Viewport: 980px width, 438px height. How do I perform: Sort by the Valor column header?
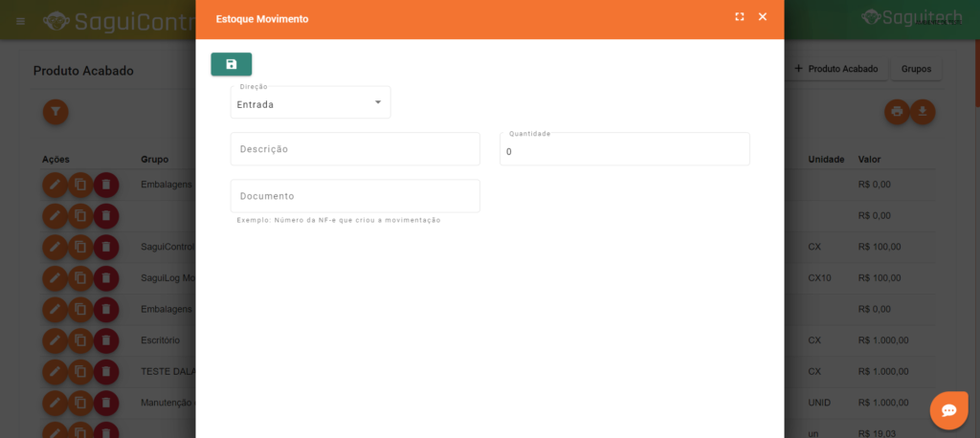click(x=869, y=159)
